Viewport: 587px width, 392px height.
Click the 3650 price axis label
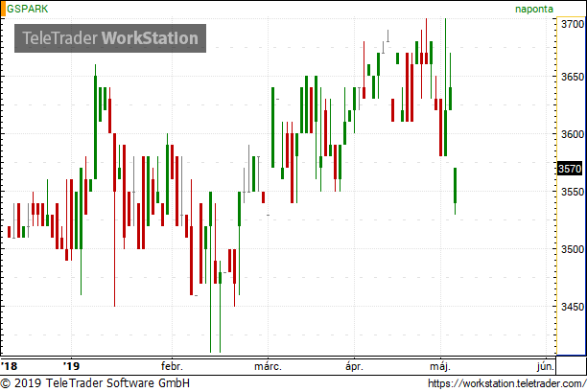pyautogui.click(x=573, y=77)
